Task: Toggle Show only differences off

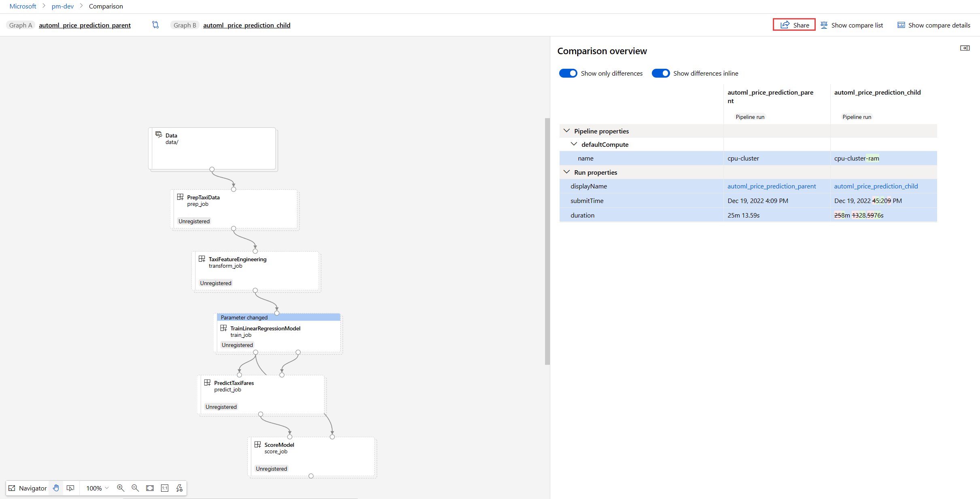Action: [x=568, y=73]
